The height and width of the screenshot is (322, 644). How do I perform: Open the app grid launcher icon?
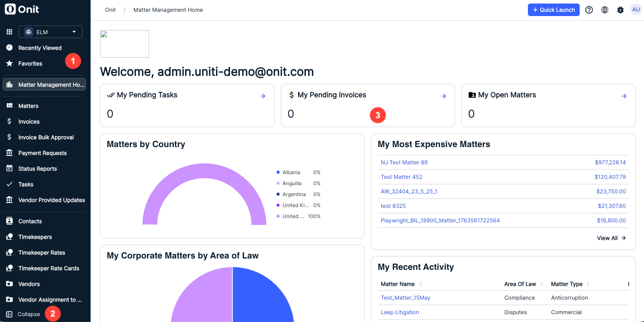9,32
